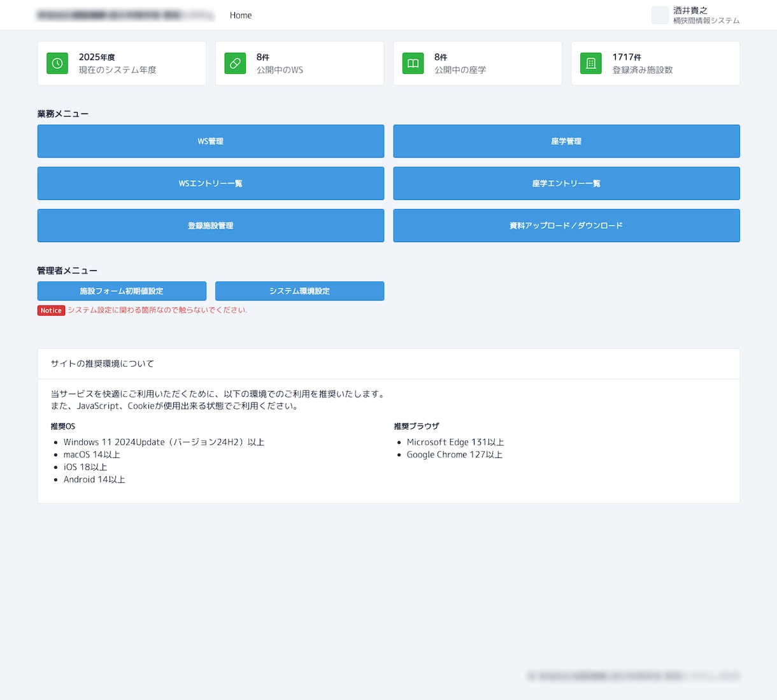Image resolution: width=777 pixels, height=700 pixels.
Task: Click the Microsoft Edge 131以上 list item
Action: click(455, 442)
